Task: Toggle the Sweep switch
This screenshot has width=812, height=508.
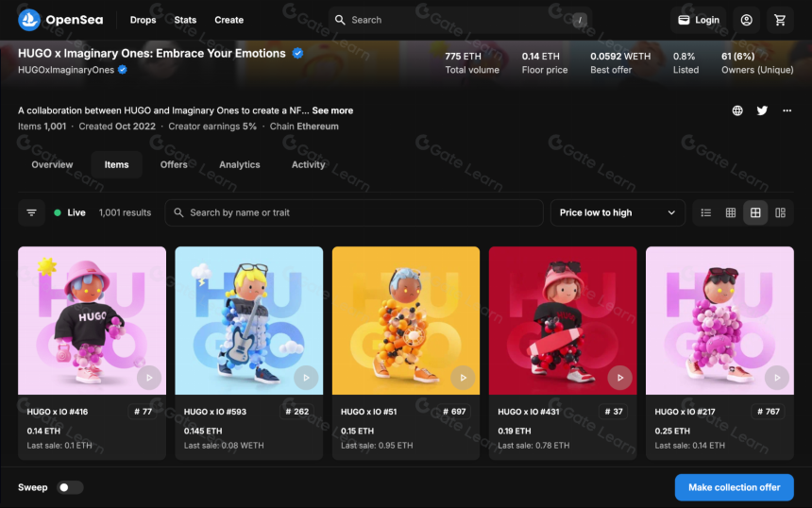Action: [x=70, y=487]
